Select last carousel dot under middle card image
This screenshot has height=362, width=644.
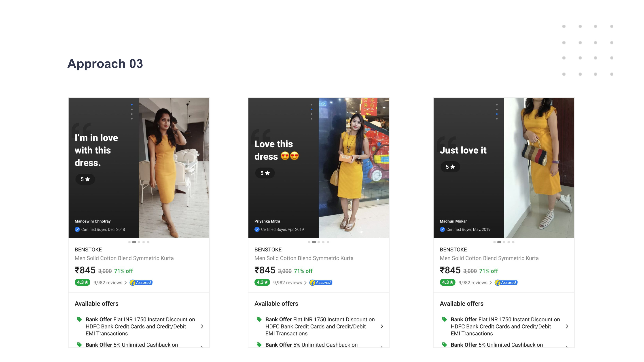[328, 242]
